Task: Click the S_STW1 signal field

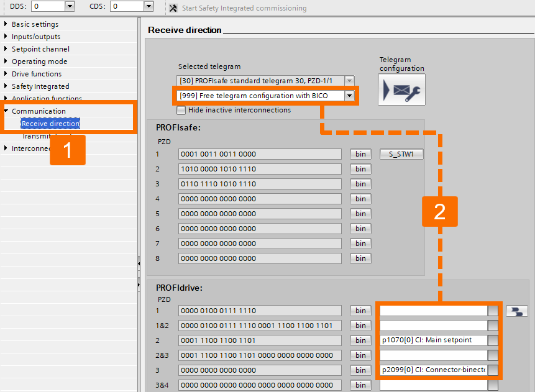Action: tap(401, 153)
